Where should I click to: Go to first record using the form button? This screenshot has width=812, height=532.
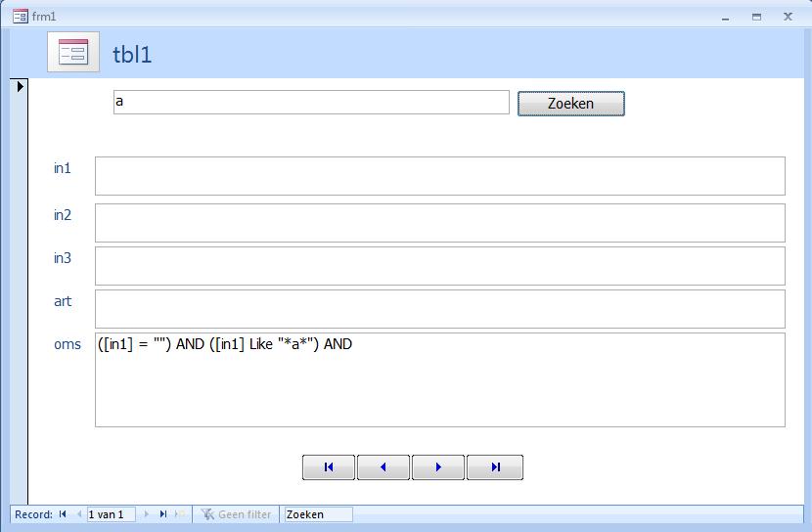[x=329, y=467]
